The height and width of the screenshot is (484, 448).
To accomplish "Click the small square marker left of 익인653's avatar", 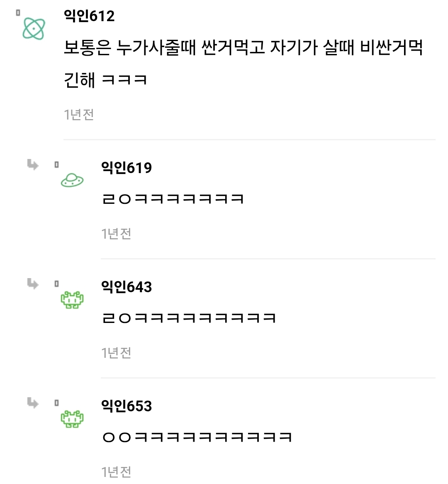I will pyautogui.click(x=56, y=403).
